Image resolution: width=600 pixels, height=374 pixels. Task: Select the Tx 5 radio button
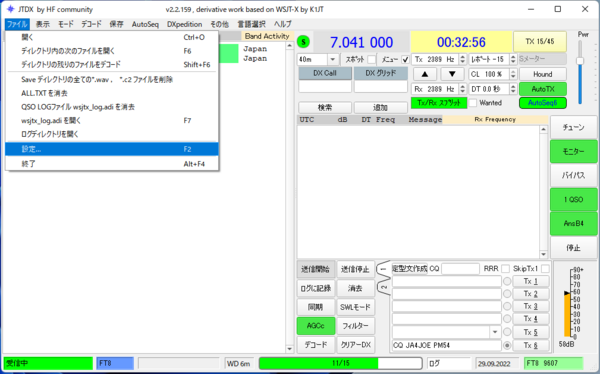point(507,332)
